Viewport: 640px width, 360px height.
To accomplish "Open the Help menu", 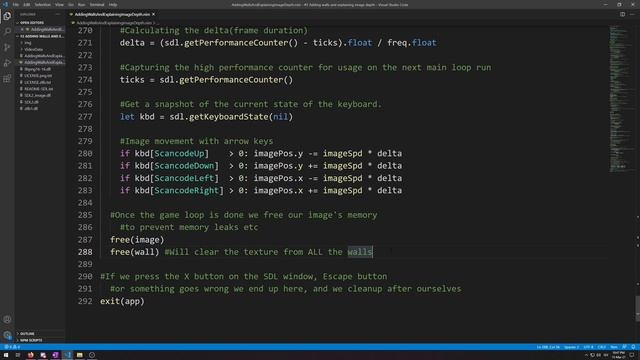I will (113, 4).
